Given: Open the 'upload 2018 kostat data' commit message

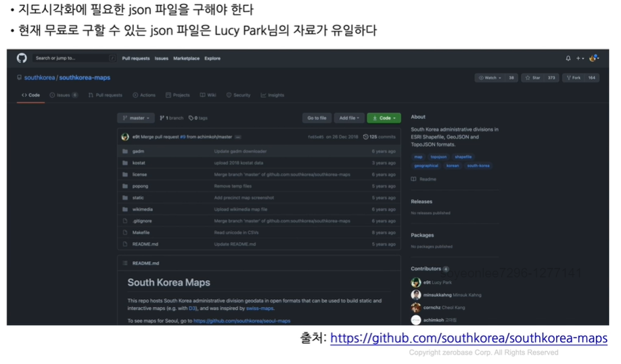Looking at the screenshot, I should [238, 163].
